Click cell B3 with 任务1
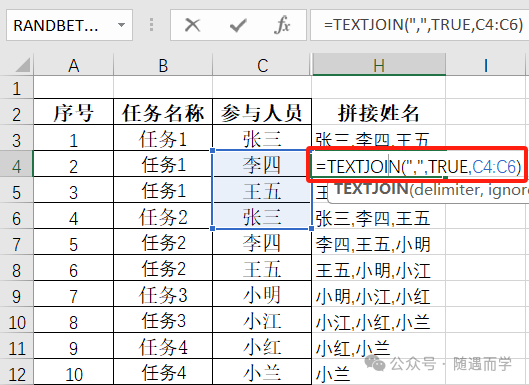This screenshot has width=529, height=385. 163,138
